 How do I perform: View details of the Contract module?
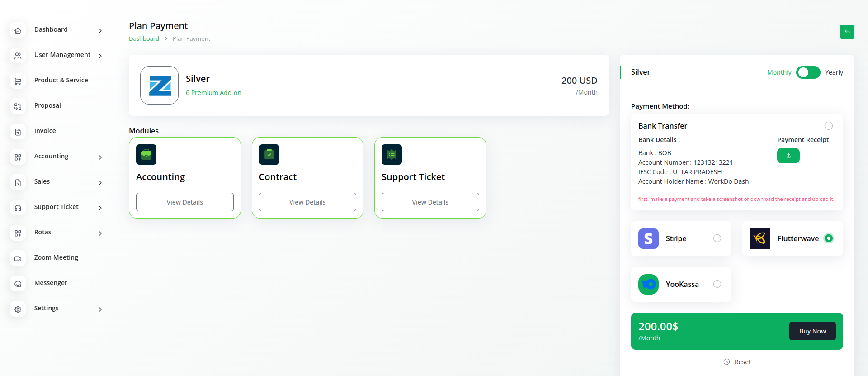point(307,202)
